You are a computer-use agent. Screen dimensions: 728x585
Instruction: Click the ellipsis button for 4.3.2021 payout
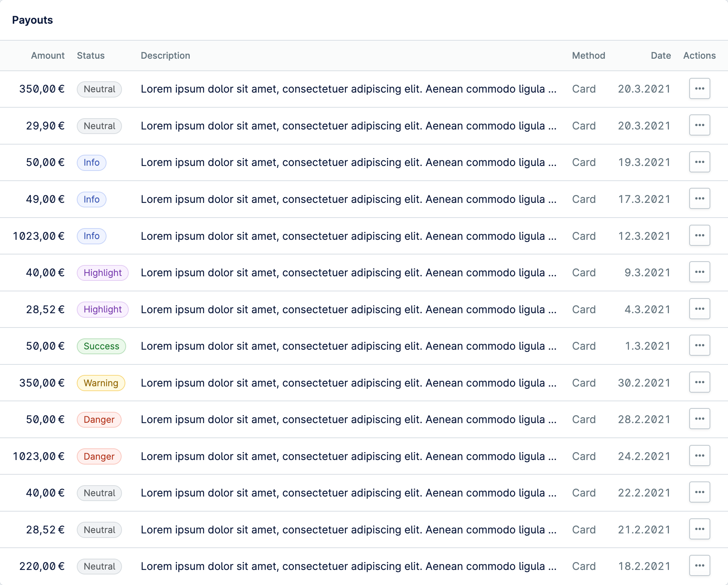coord(699,309)
